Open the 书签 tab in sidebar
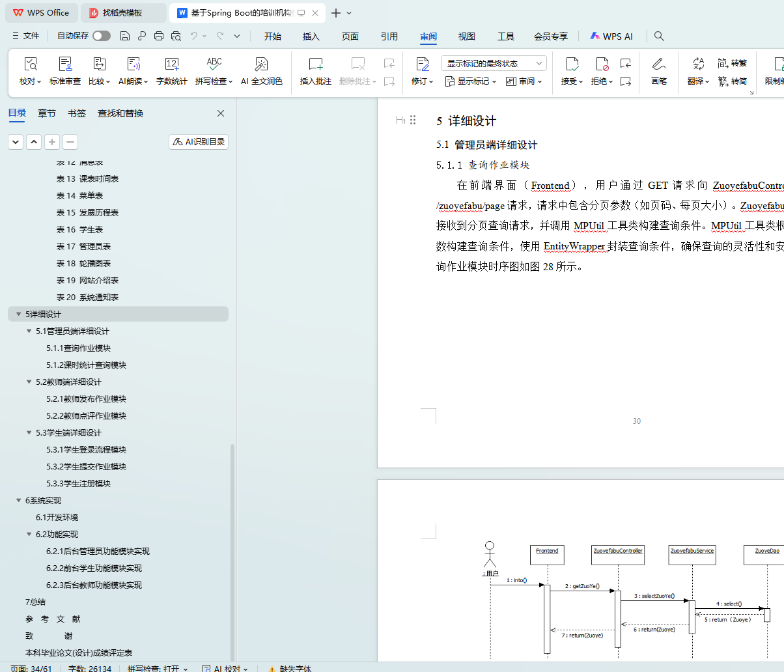This screenshot has height=672, width=784. [77, 113]
